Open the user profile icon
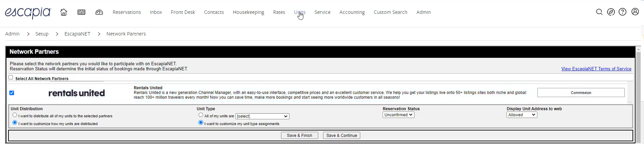Viewport: 644px width, 144px height. tap(635, 12)
